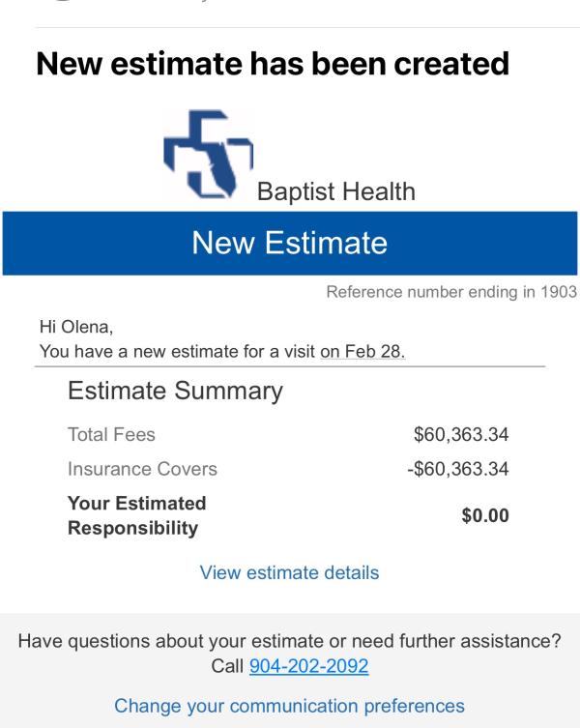Select the Insurance Covers amount -$60,363.34
This screenshot has width=580, height=728.
pos(458,469)
